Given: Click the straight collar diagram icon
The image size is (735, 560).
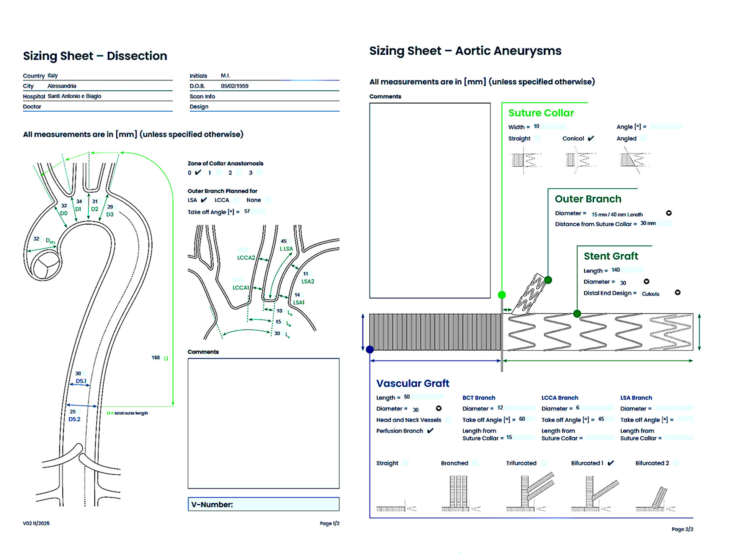Looking at the screenshot, I should click(x=526, y=160).
